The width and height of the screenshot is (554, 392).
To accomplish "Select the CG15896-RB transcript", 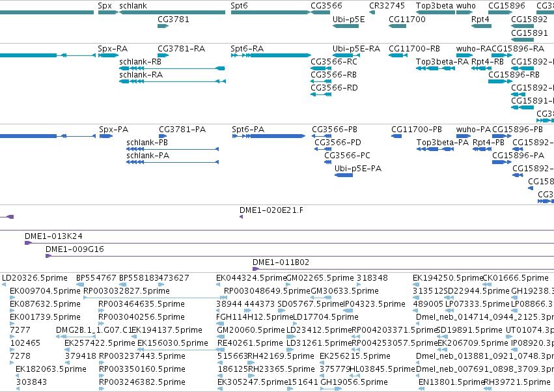I will click(500, 81).
